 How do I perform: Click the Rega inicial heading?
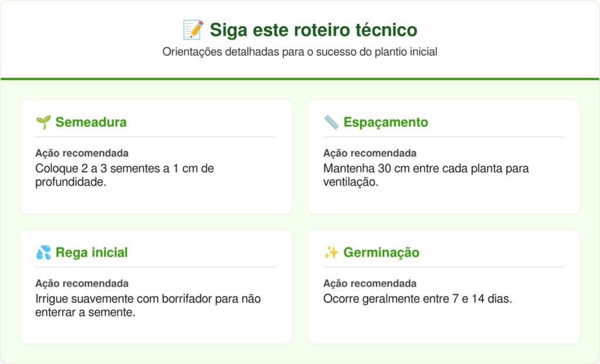click(91, 253)
